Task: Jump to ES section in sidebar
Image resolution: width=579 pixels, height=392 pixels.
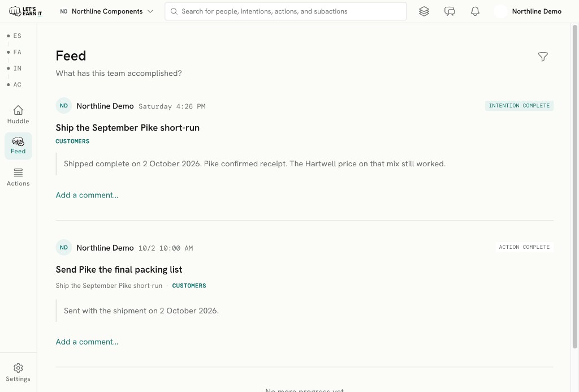Action: (x=15, y=36)
